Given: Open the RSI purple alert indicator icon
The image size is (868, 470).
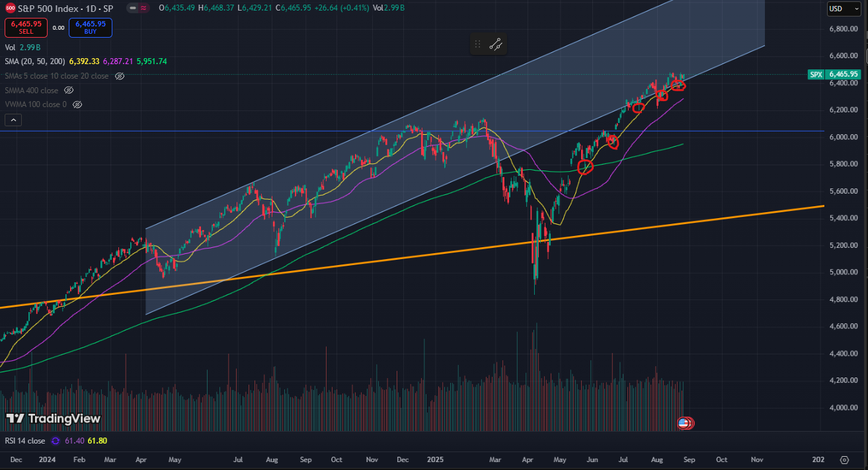Looking at the screenshot, I should click(x=56, y=441).
